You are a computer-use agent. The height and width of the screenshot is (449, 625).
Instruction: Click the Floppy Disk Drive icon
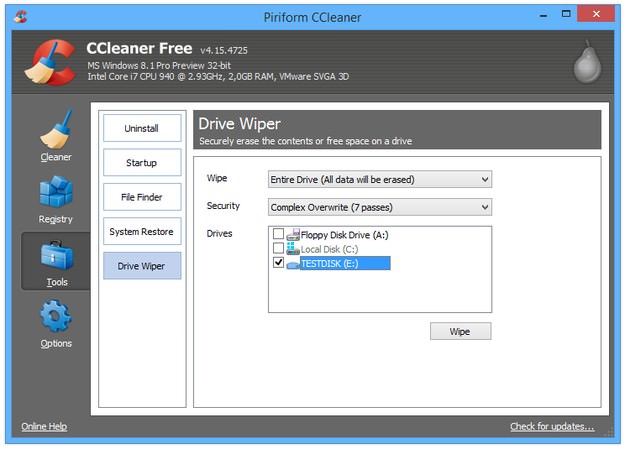[293, 234]
